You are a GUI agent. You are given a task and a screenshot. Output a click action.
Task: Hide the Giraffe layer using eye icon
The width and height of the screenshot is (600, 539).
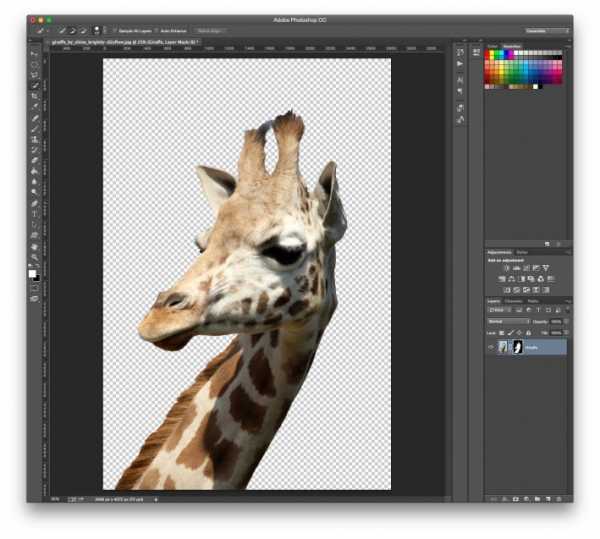[x=491, y=347]
